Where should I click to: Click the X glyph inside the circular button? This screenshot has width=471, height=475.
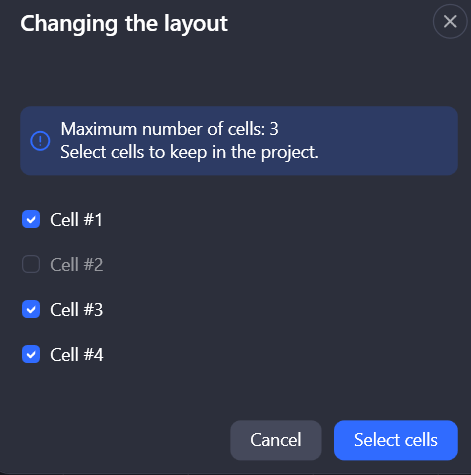click(450, 22)
